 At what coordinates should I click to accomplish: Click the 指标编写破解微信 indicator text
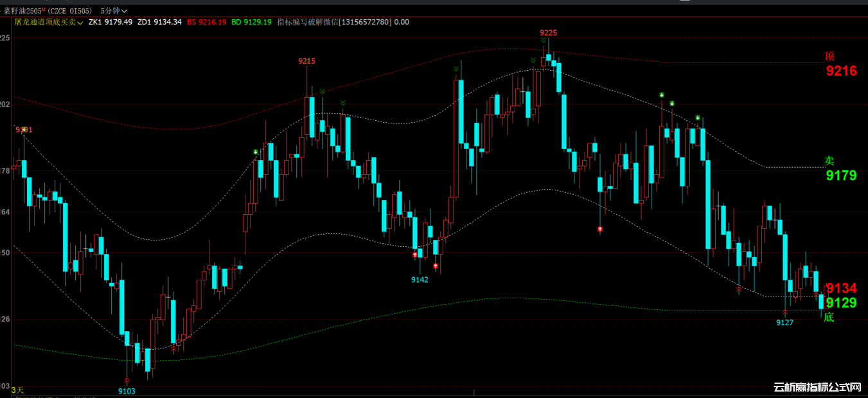[342, 22]
